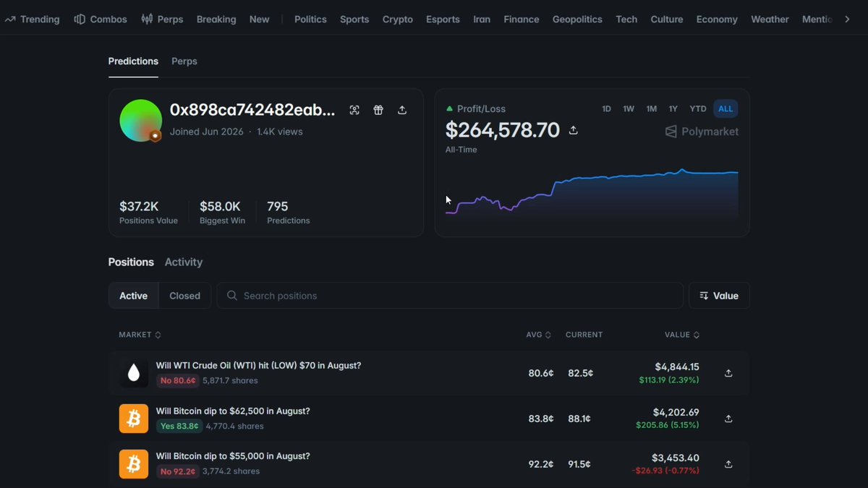Click into the Search positions field
The width and height of the screenshot is (868, 488).
[x=450, y=296]
